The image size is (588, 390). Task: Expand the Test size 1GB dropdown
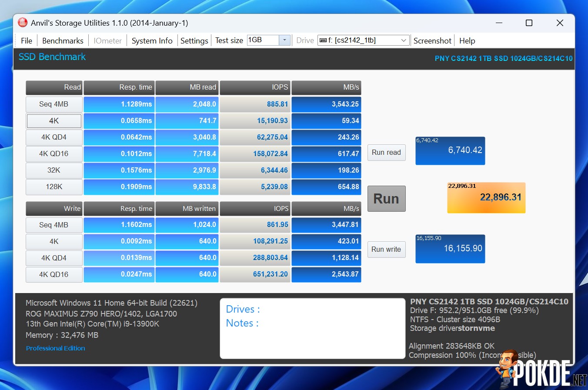coord(284,40)
